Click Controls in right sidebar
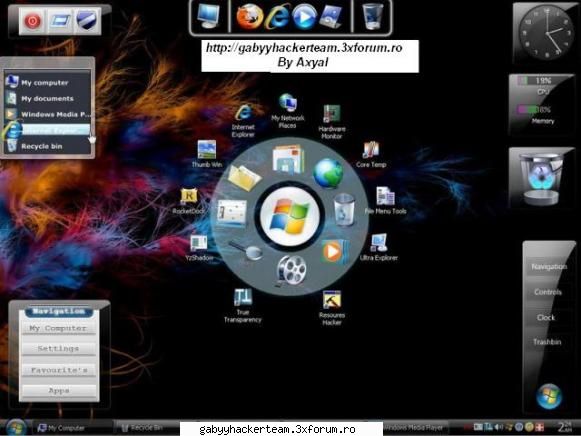Viewport: 581px width, 436px height. click(x=548, y=292)
